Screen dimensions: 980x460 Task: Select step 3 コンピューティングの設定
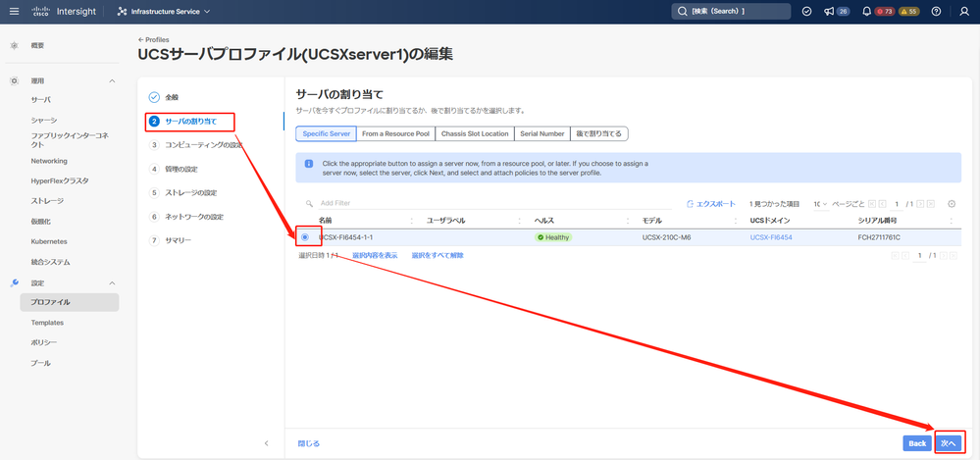pyautogui.click(x=195, y=145)
